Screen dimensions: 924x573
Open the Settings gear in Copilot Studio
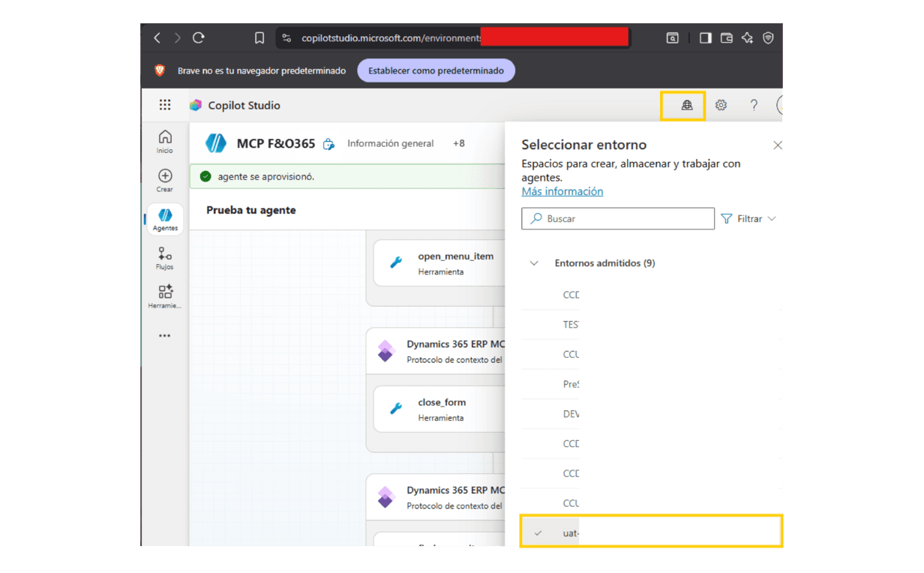point(721,106)
